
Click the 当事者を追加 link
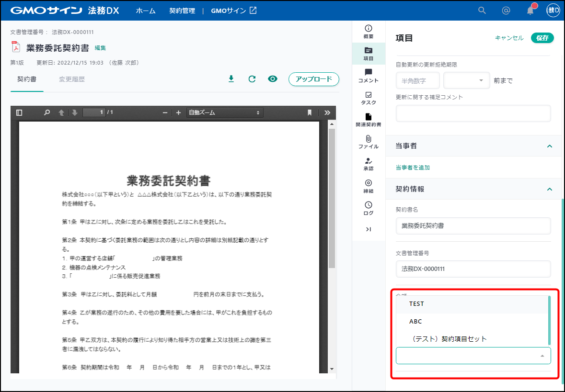point(413,168)
